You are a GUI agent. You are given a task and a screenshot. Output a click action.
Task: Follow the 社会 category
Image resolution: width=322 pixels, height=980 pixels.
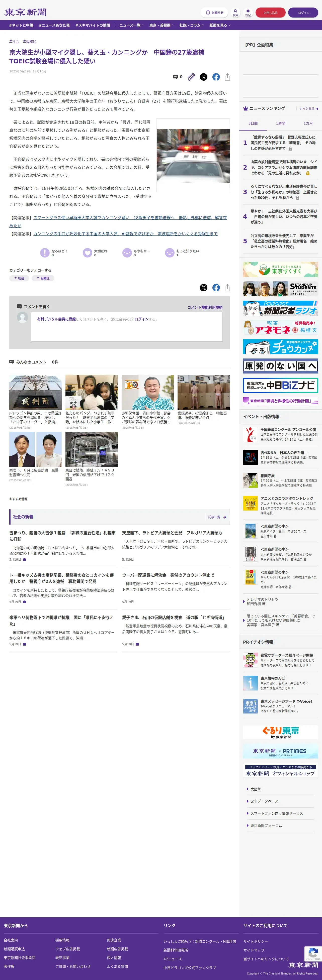[19, 278]
